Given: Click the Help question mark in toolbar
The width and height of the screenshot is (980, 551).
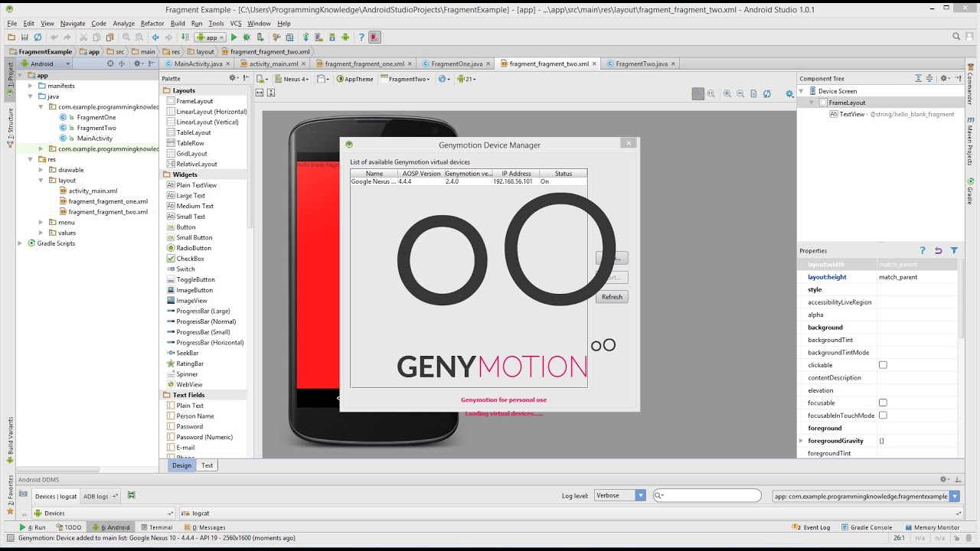Looking at the screenshot, I should pyautogui.click(x=361, y=37).
